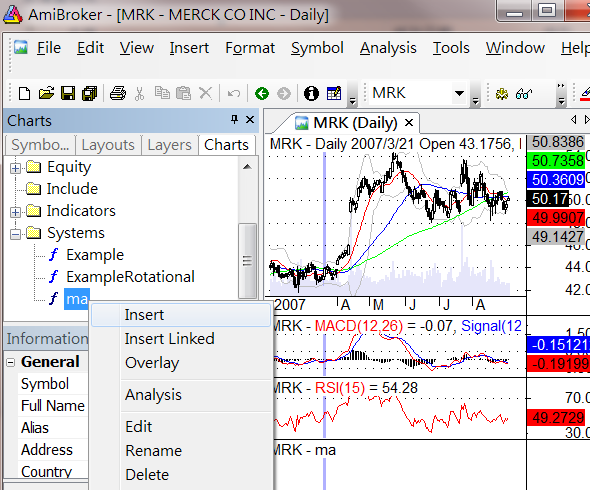Open the Symbol menu

point(317,48)
